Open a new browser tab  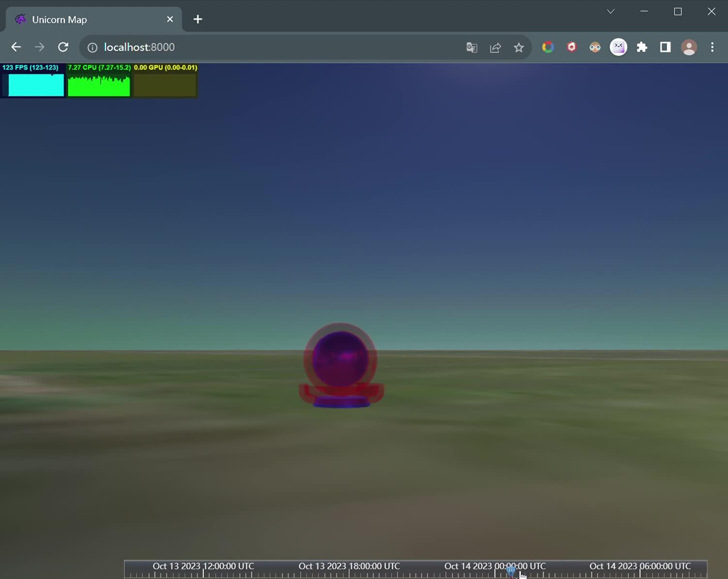197,19
